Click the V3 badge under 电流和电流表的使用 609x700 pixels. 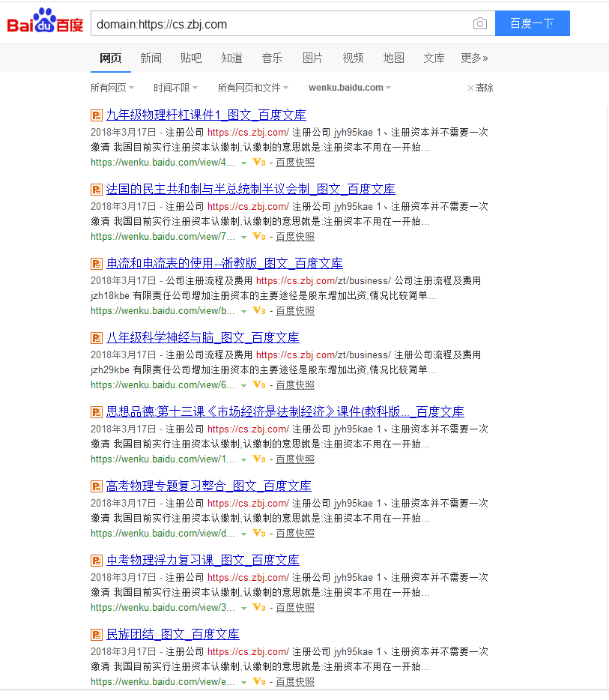click(x=259, y=310)
